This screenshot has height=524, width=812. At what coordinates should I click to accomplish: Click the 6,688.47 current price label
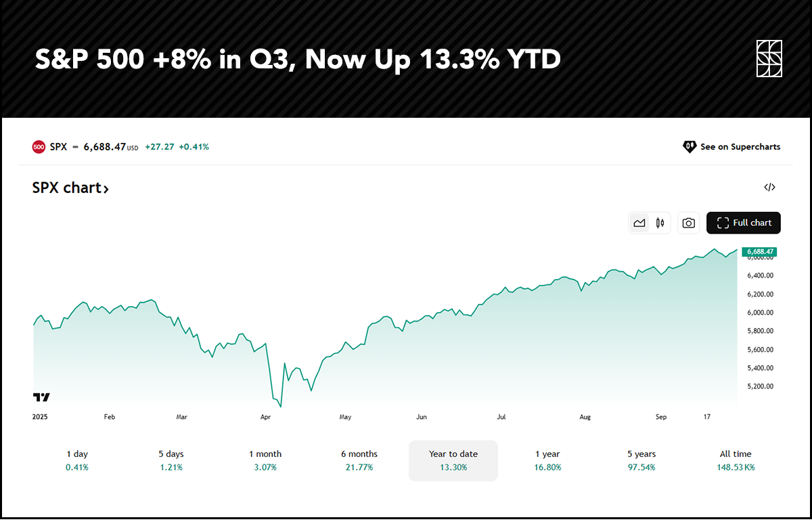(x=759, y=252)
